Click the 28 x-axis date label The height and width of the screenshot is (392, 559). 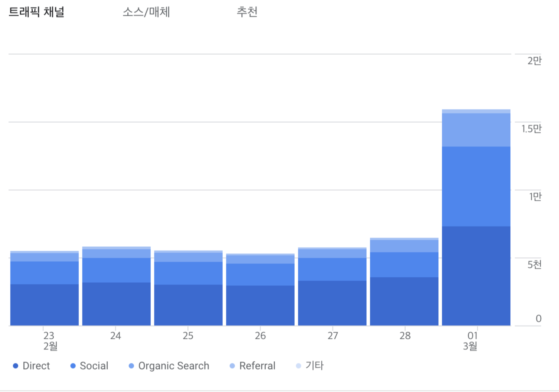point(405,336)
